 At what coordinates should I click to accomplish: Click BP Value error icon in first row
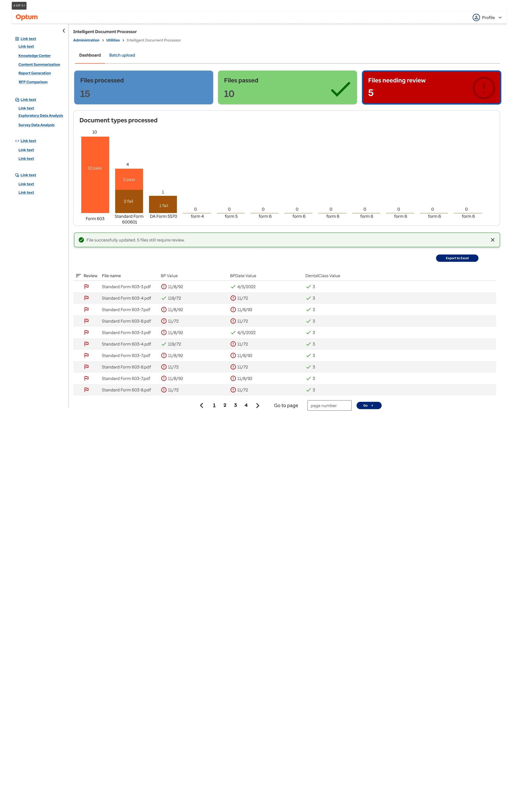click(164, 287)
